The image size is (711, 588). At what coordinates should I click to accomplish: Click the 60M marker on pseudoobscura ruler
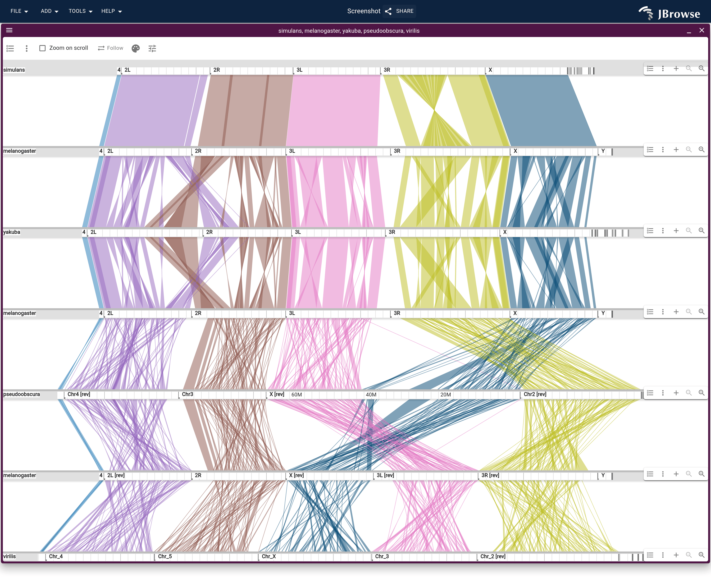coord(296,395)
